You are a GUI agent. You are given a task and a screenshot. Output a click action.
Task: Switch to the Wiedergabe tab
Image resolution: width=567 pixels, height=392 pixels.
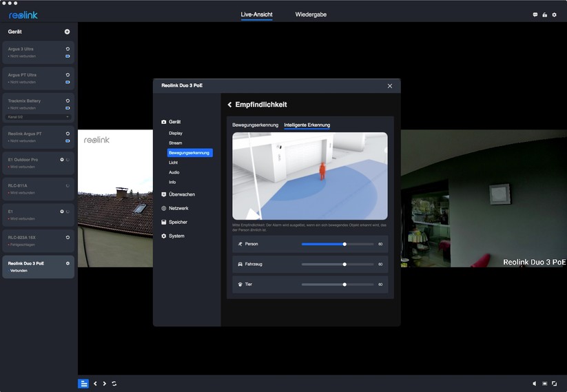point(309,14)
